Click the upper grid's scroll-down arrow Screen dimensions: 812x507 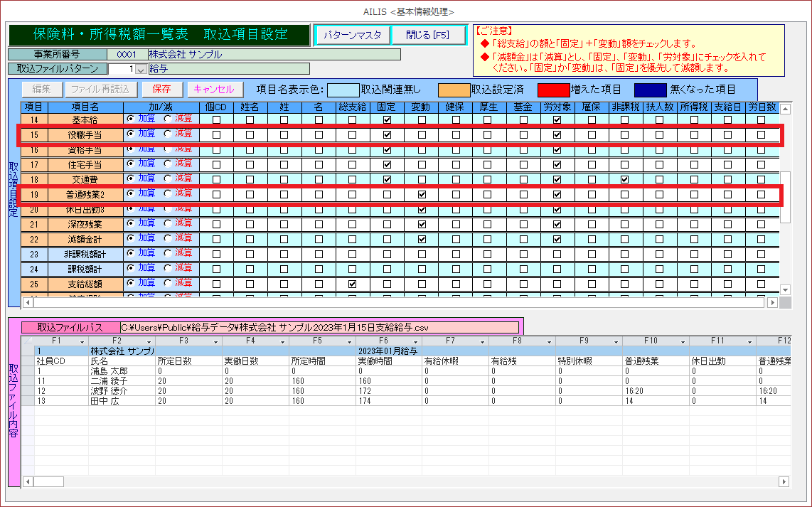(x=785, y=289)
